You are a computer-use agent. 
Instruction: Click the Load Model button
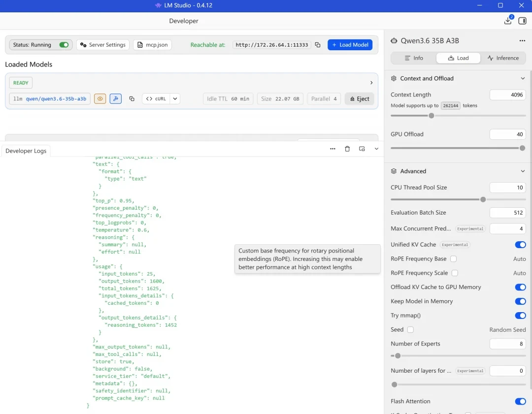click(x=350, y=45)
